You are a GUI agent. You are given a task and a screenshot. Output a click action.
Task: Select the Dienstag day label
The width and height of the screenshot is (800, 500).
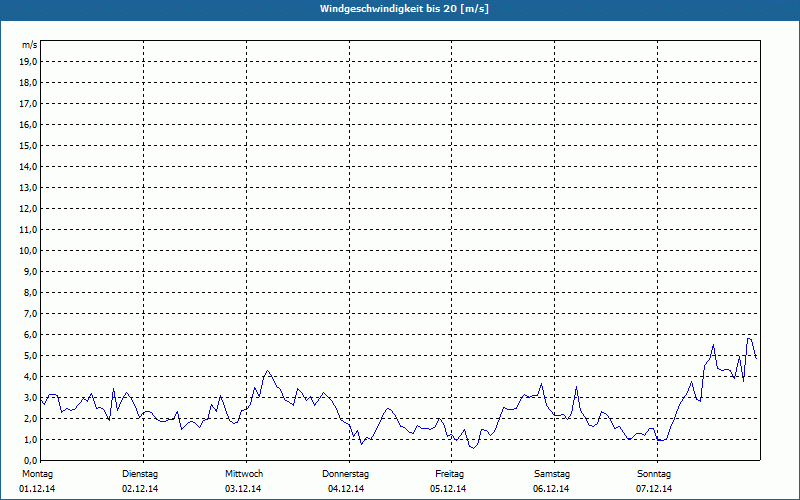click(140, 473)
